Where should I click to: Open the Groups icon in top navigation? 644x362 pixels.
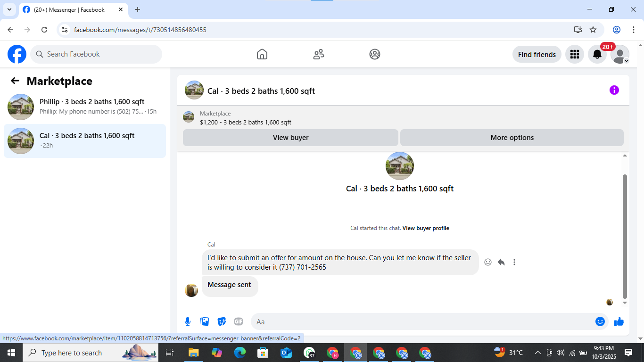click(x=375, y=54)
